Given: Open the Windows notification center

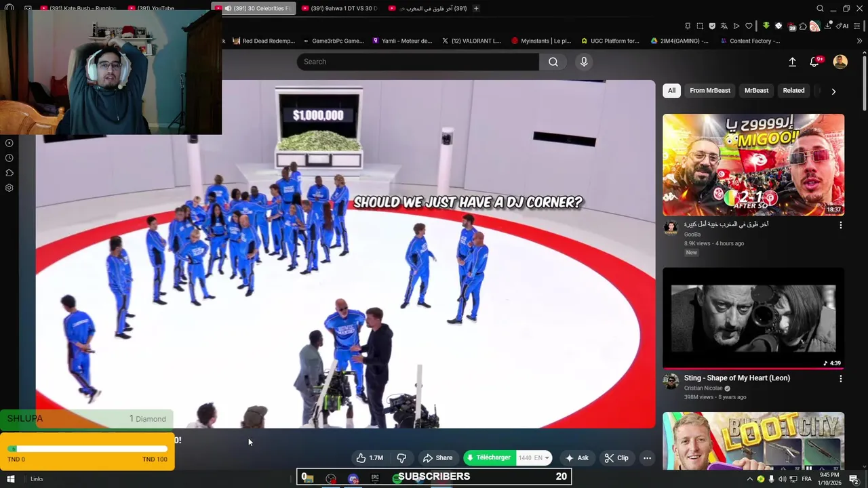Looking at the screenshot, I should coord(854,479).
